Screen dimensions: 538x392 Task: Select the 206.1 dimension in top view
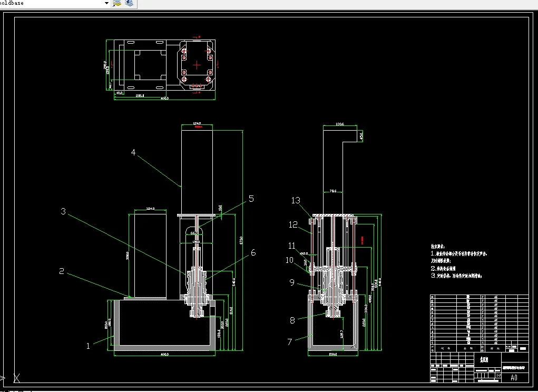(140, 96)
